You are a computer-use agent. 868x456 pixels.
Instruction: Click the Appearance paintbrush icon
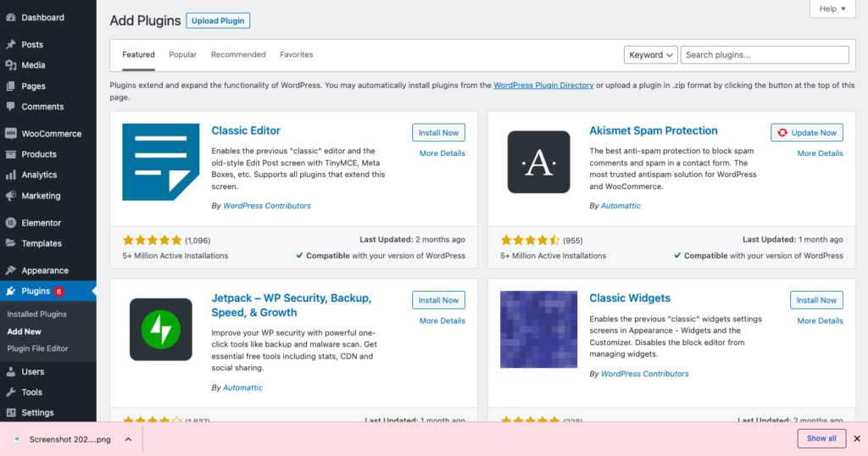tap(10, 270)
